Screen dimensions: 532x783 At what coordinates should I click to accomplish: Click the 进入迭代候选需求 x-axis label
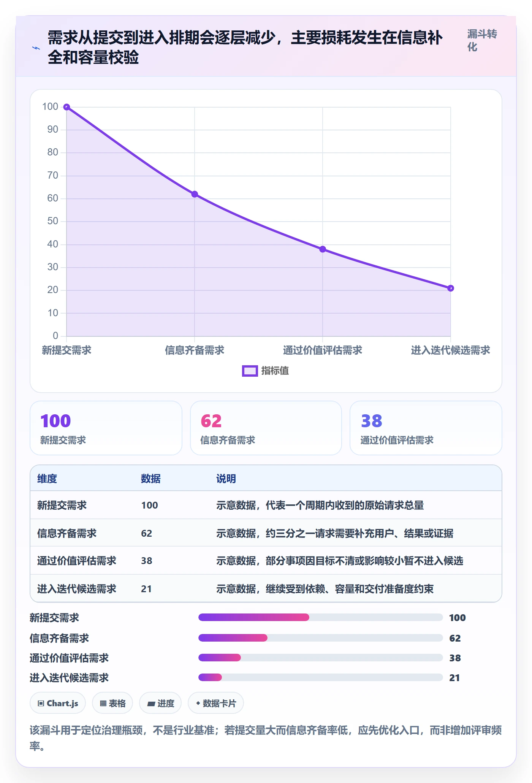pyautogui.click(x=451, y=350)
